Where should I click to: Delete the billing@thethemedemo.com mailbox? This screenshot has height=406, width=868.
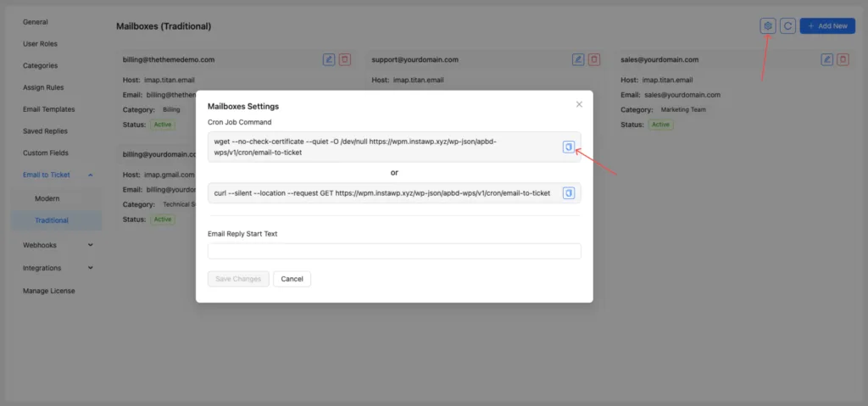click(x=345, y=59)
